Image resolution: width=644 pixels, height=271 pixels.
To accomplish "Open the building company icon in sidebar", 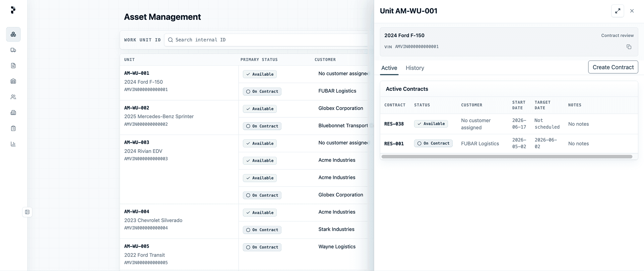I will pyautogui.click(x=13, y=113).
